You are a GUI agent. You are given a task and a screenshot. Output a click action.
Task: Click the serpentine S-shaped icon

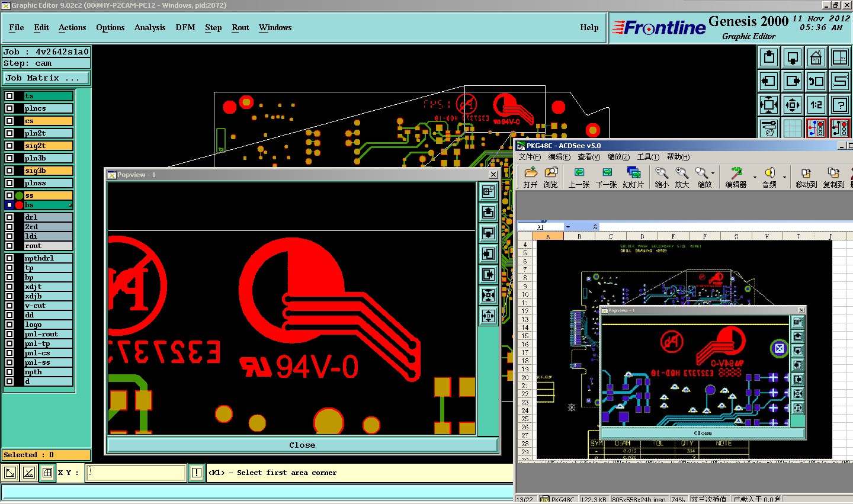(840, 81)
